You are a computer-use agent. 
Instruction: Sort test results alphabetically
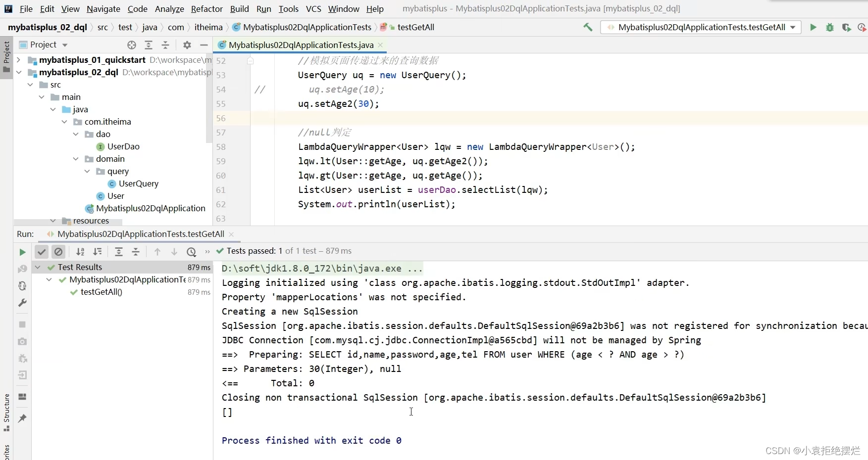80,252
